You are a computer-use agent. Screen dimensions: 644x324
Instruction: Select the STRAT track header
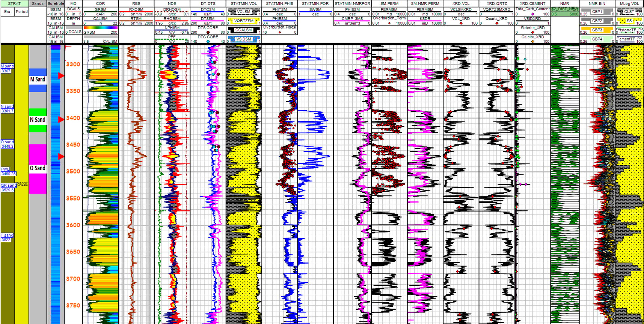point(14,3)
